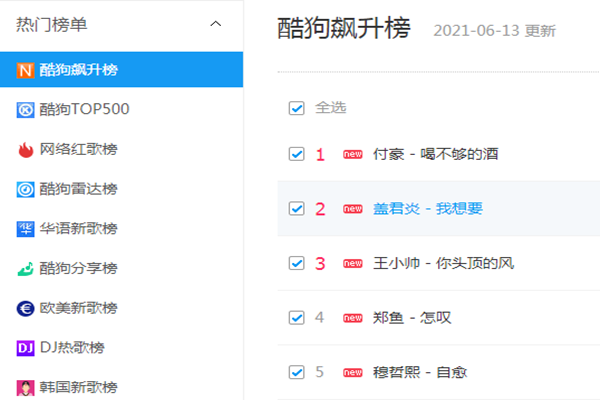The width and height of the screenshot is (600, 400).
Task: Click the radar icon of 酷狗雷达榜
Action: coord(25,189)
